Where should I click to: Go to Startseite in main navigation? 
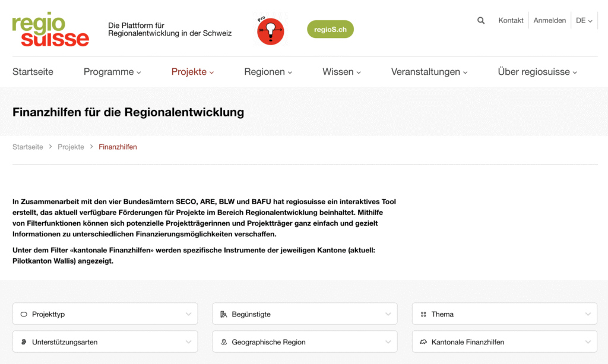click(33, 72)
